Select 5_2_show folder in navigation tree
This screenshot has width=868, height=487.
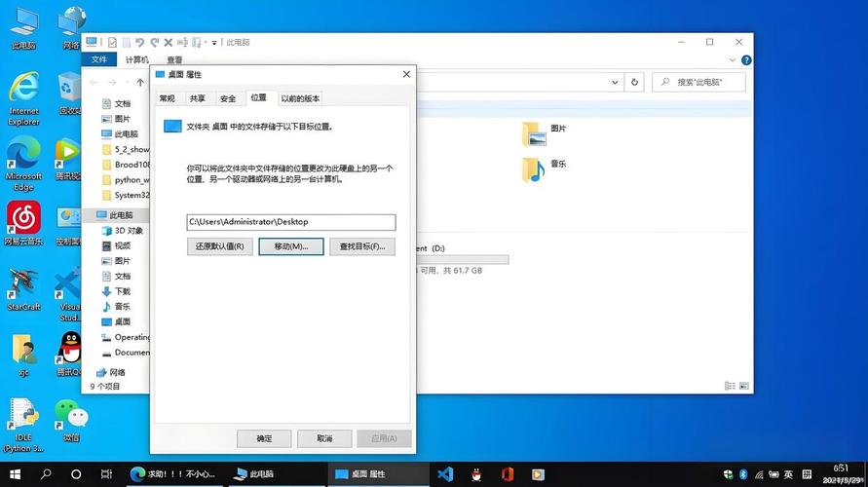tap(126, 149)
